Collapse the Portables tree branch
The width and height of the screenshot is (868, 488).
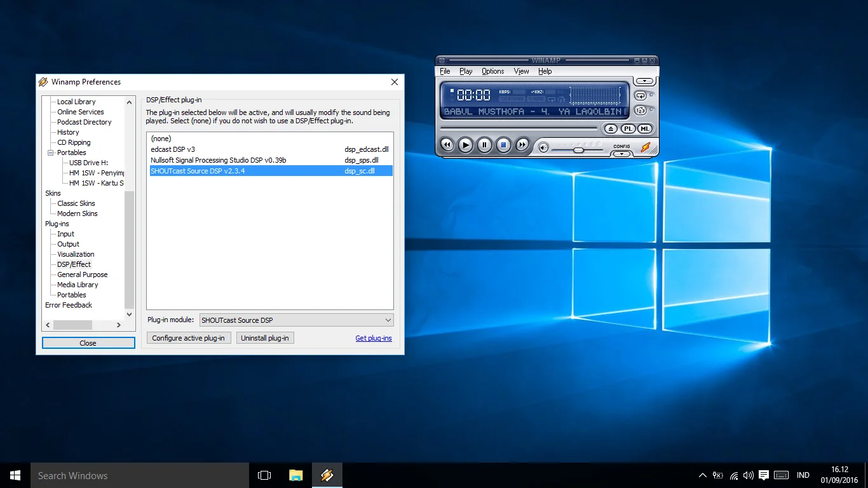[x=50, y=152]
